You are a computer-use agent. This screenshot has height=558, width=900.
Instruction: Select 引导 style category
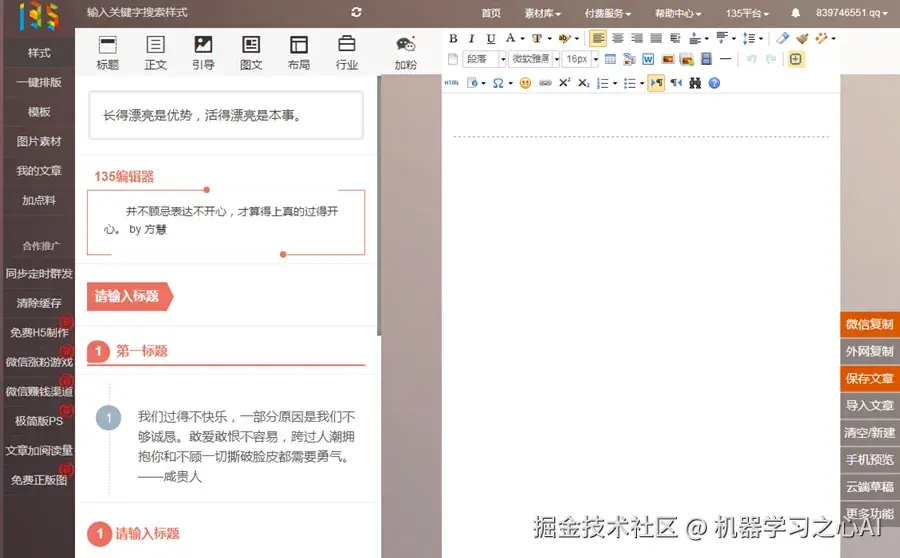[x=203, y=53]
